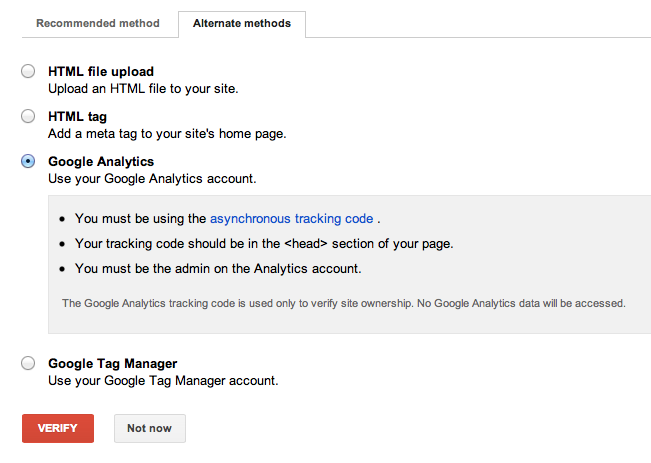
Task: Pick the Google Tag Manager radio option
Action: pos(28,363)
